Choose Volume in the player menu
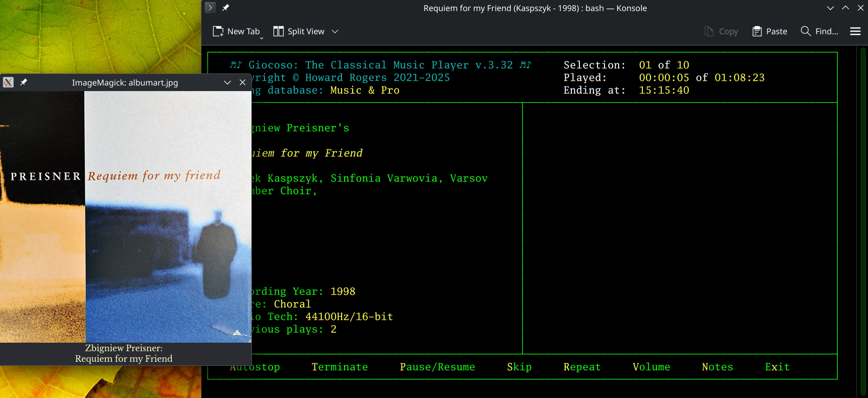 (x=651, y=367)
